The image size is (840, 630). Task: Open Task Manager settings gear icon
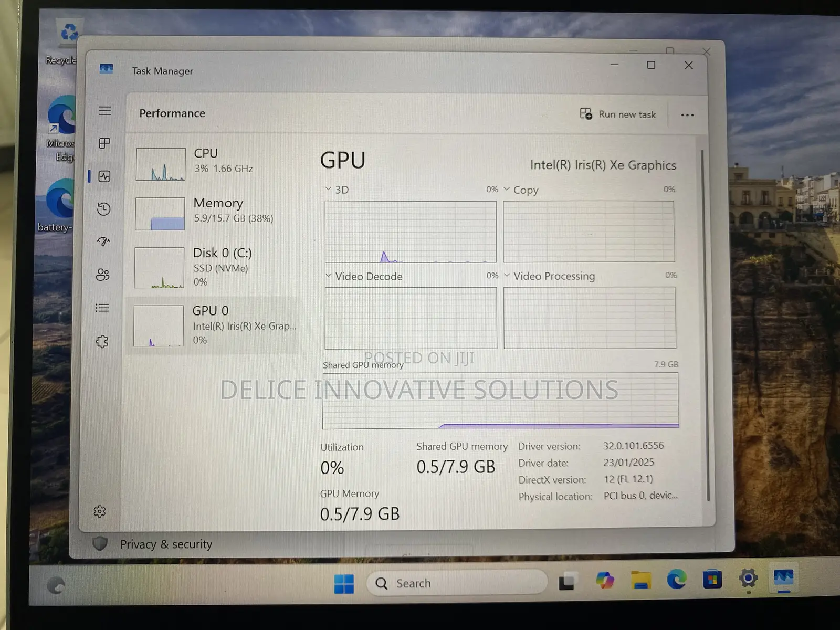[100, 511]
